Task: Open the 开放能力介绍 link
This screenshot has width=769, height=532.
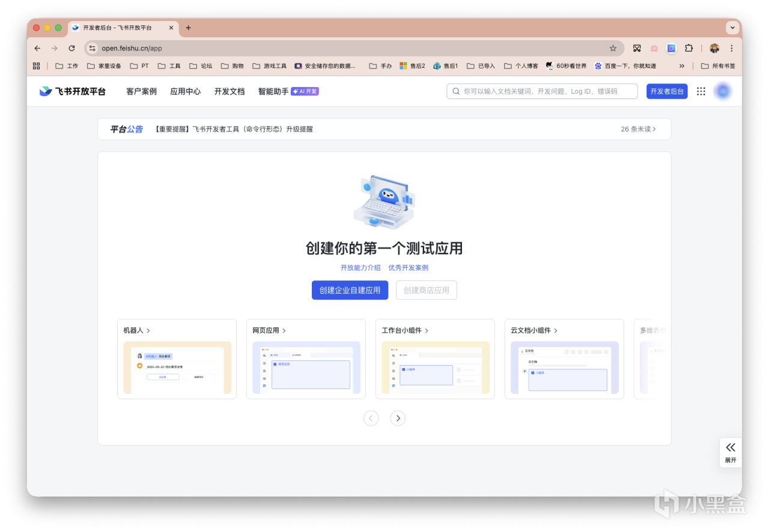Action: pyautogui.click(x=360, y=268)
